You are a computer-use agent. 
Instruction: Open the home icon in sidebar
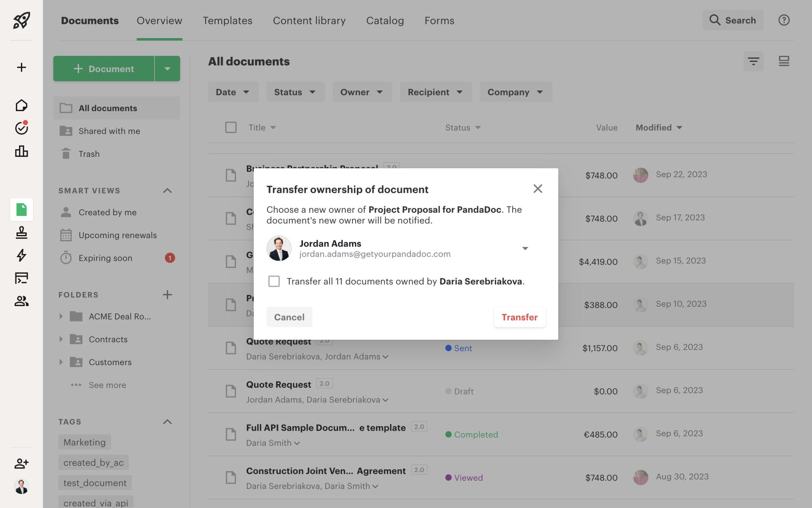[x=21, y=106]
